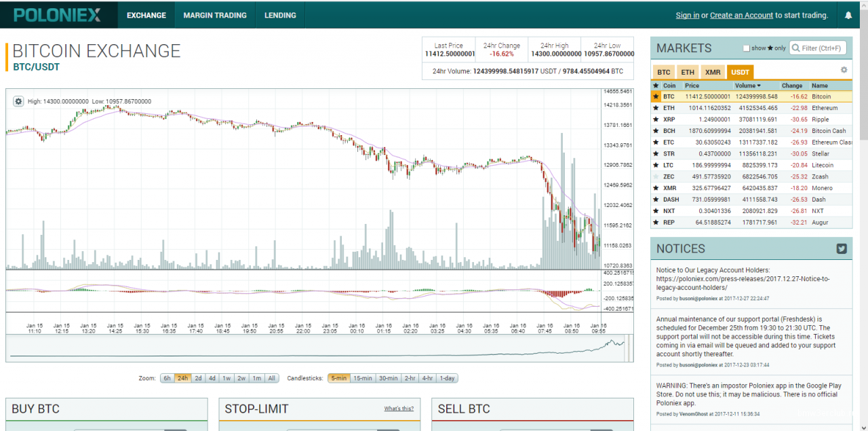
Task: Open the What's this? stop-limit link
Action: (399, 409)
